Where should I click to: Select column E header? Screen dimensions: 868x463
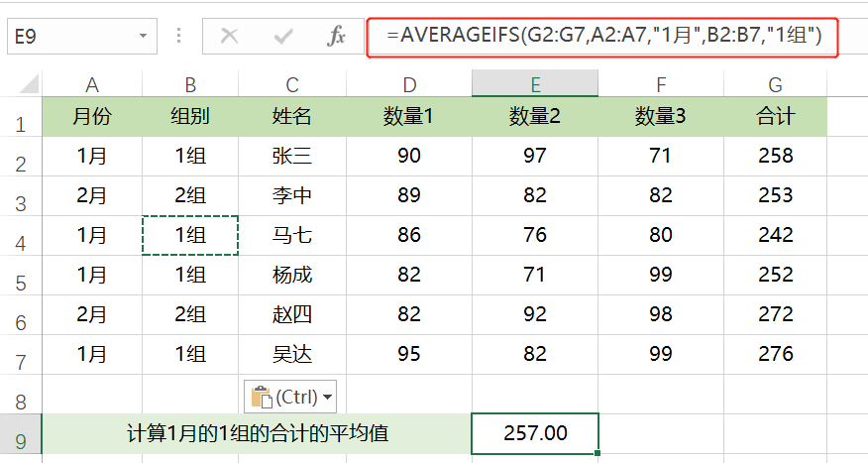pyautogui.click(x=535, y=84)
